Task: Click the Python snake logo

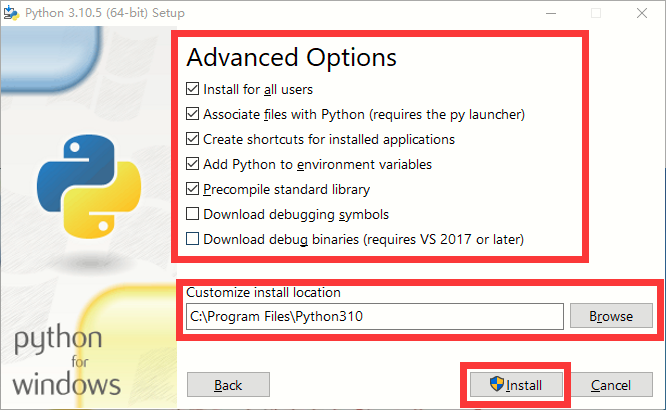Action: point(89,186)
